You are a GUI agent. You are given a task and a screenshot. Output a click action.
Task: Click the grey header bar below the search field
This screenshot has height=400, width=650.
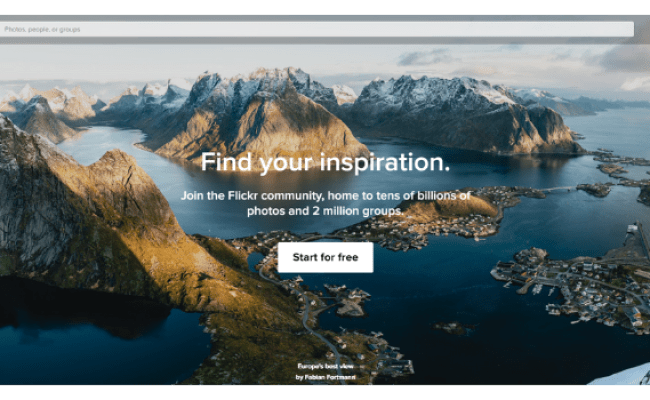coord(317,40)
